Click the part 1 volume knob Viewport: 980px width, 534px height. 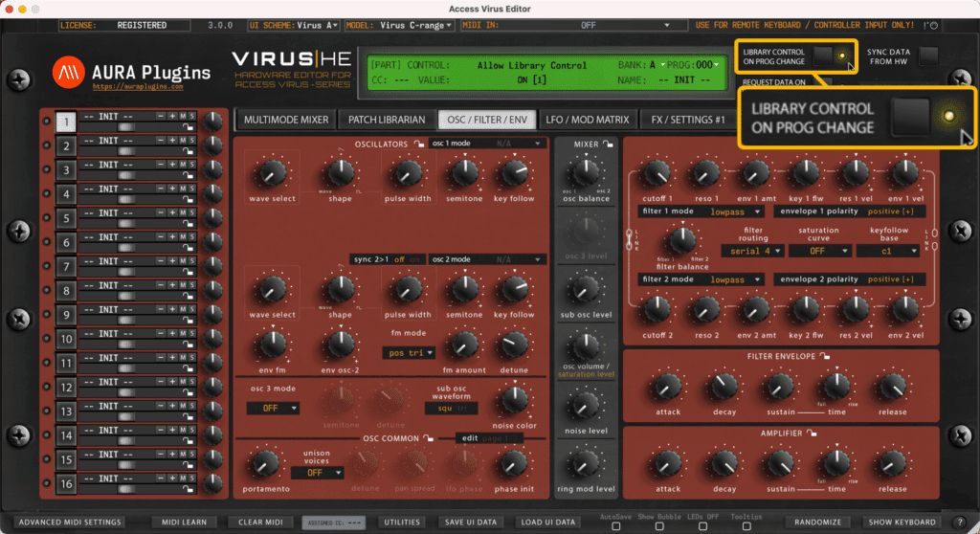click(213, 122)
